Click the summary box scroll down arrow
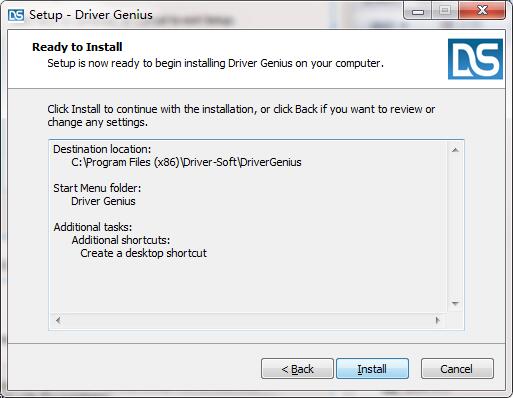The height and width of the screenshot is (398, 513). tap(455, 303)
